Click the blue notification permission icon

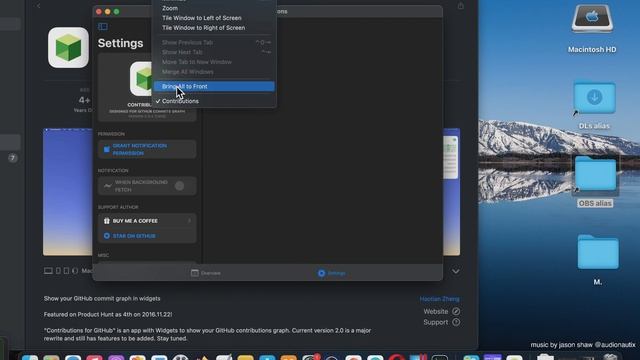coord(107,149)
